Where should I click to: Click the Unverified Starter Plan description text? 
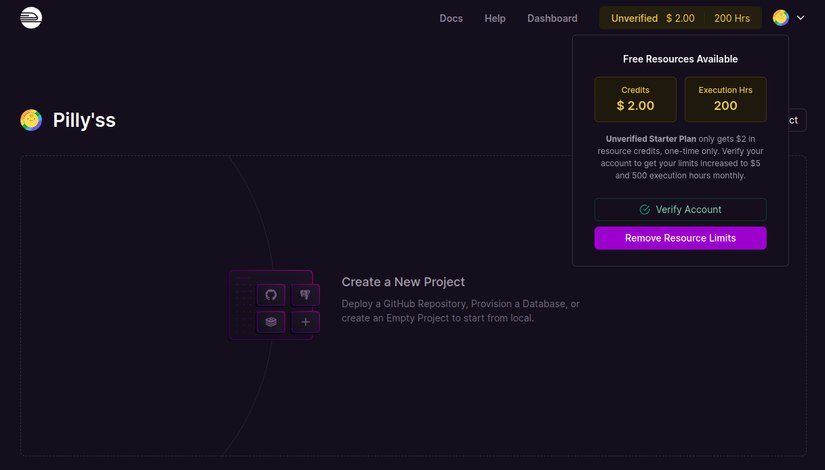pyautogui.click(x=680, y=157)
